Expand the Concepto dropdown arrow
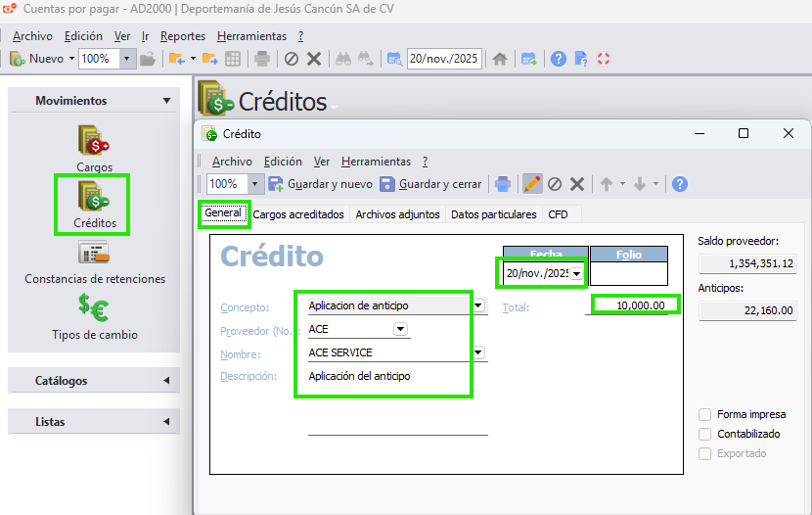Screen dimensions: 812x515 [478, 305]
